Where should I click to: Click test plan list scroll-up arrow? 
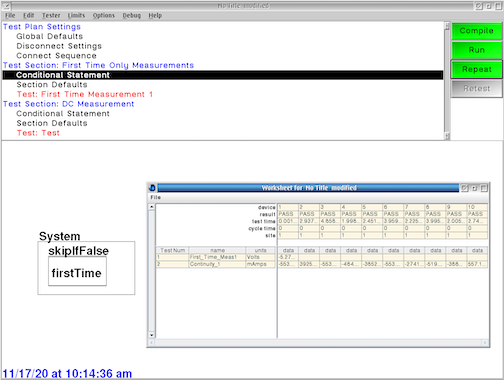[x=447, y=26]
